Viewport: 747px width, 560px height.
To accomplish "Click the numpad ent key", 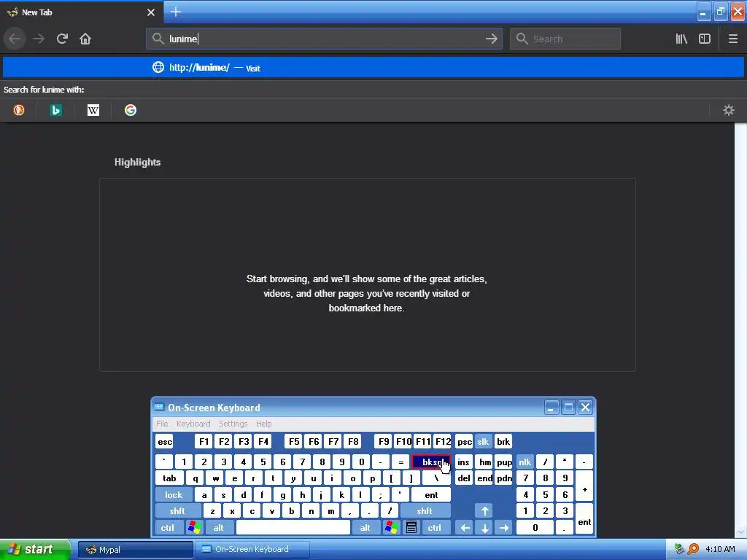I will pyautogui.click(x=584, y=519).
